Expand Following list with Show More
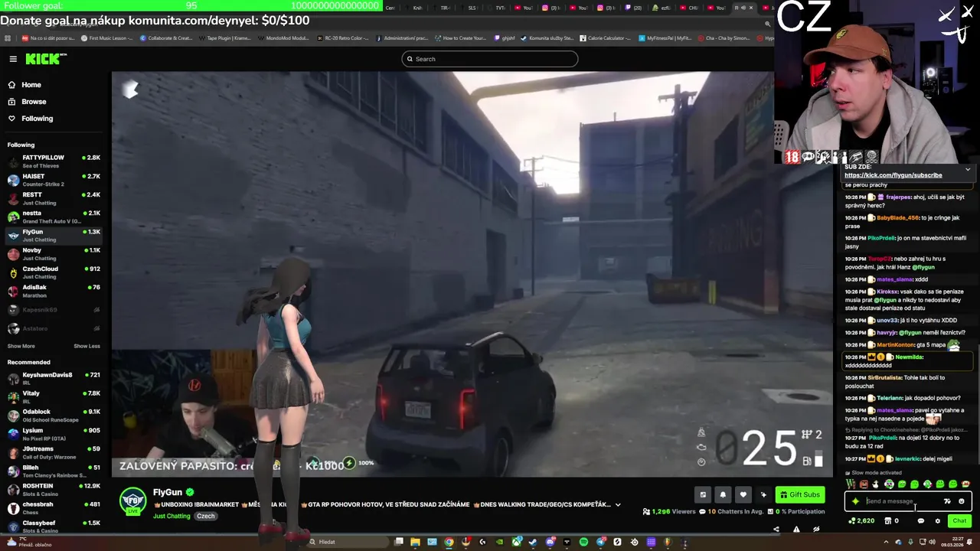Screen dimensions: 980x551 tap(21, 346)
